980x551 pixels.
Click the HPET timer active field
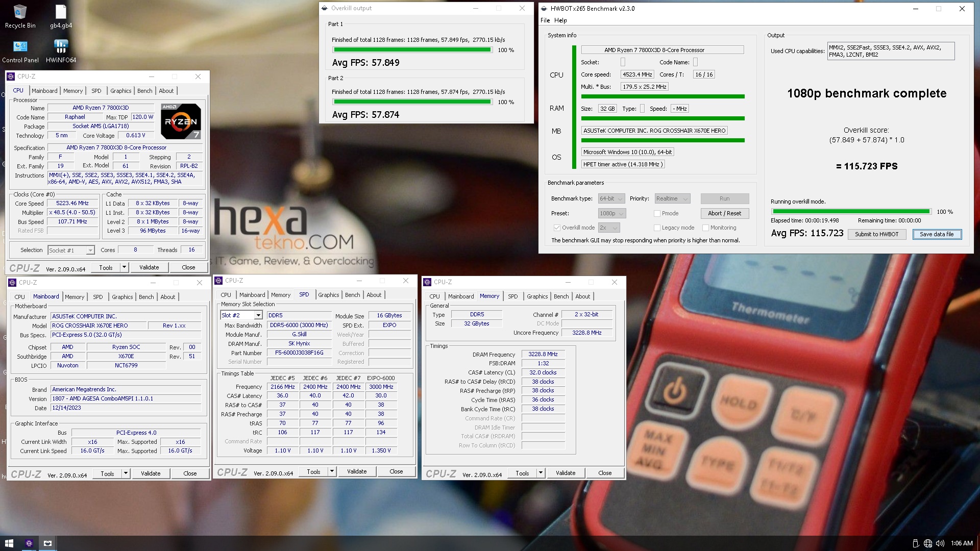tap(623, 164)
